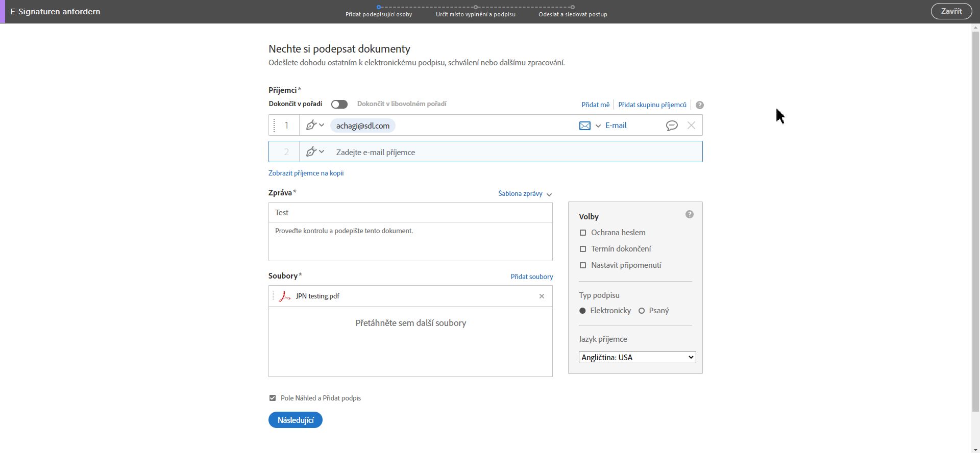980x453 pixels.
Task: Open the Jazyk příjemce language dropdown
Action: [x=637, y=358]
